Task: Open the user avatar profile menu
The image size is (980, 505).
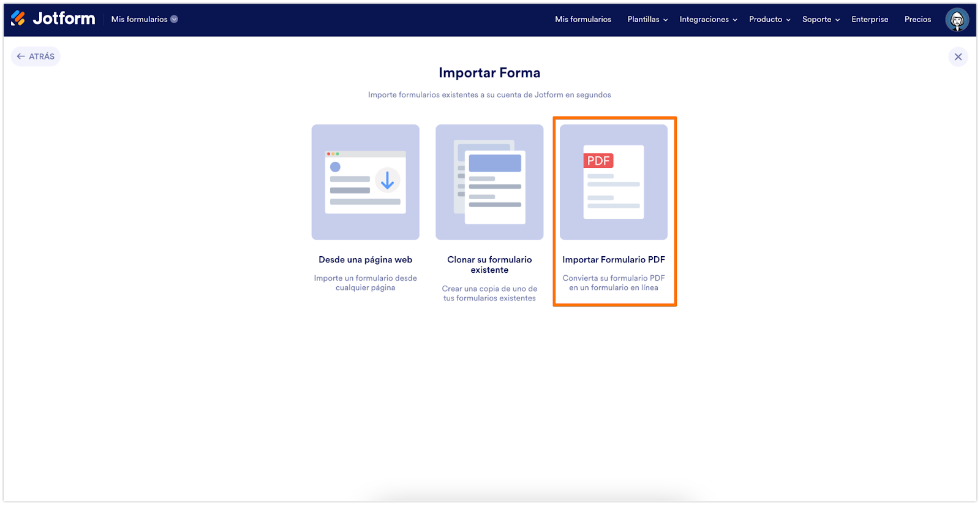Action: [x=957, y=20]
